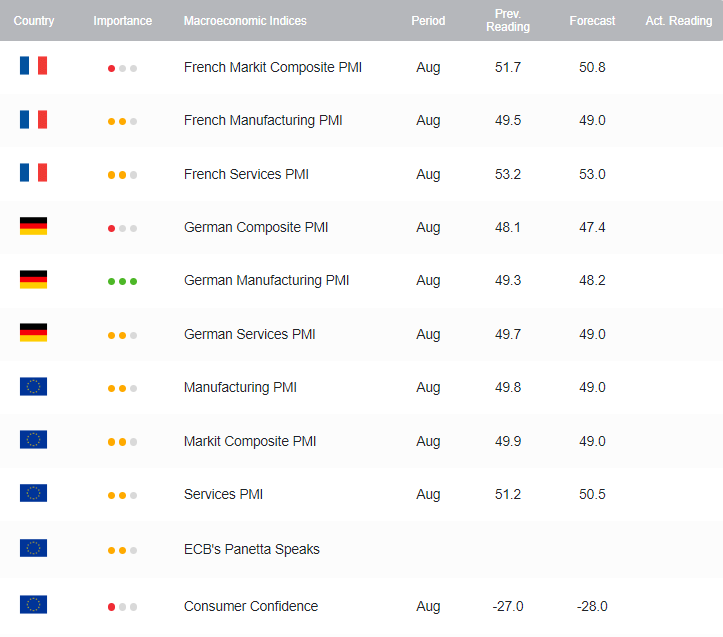Select German Manufacturing PMI index name
This screenshot has width=723, height=637.
(x=267, y=280)
